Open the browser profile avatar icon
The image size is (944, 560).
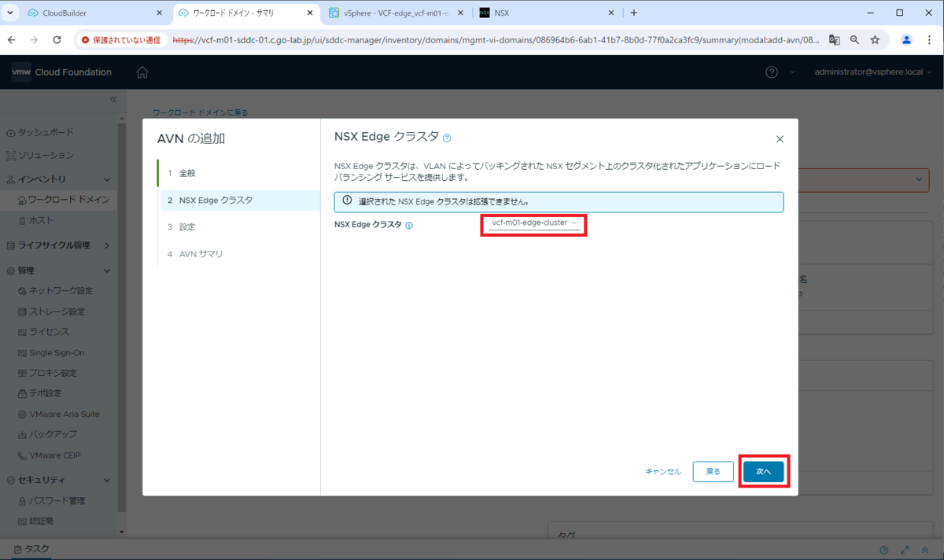coord(907,39)
